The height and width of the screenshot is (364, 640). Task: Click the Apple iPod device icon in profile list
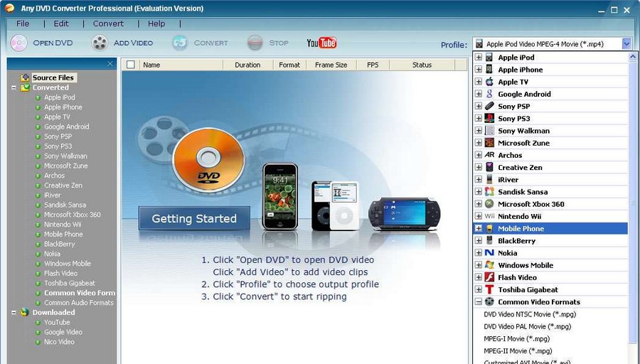tap(489, 57)
